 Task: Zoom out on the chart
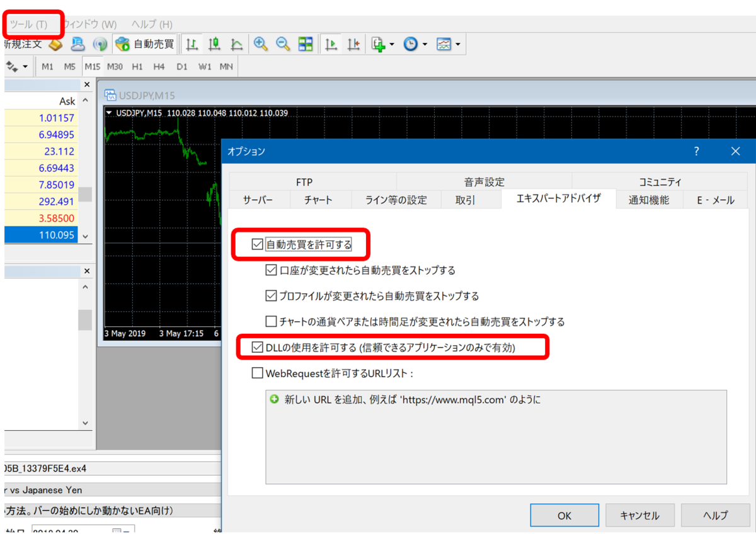pos(283,45)
